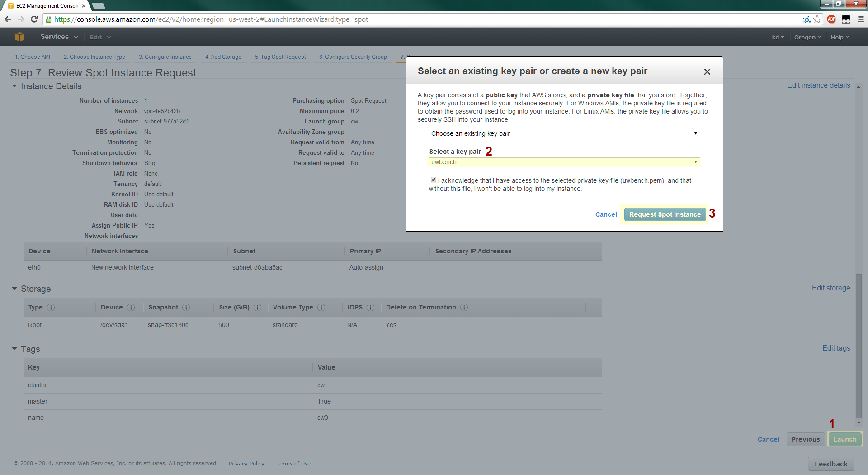The image size is (868, 475).
Task: Go to '6. Configure Security Group' tab
Action: (x=353, y=57)
